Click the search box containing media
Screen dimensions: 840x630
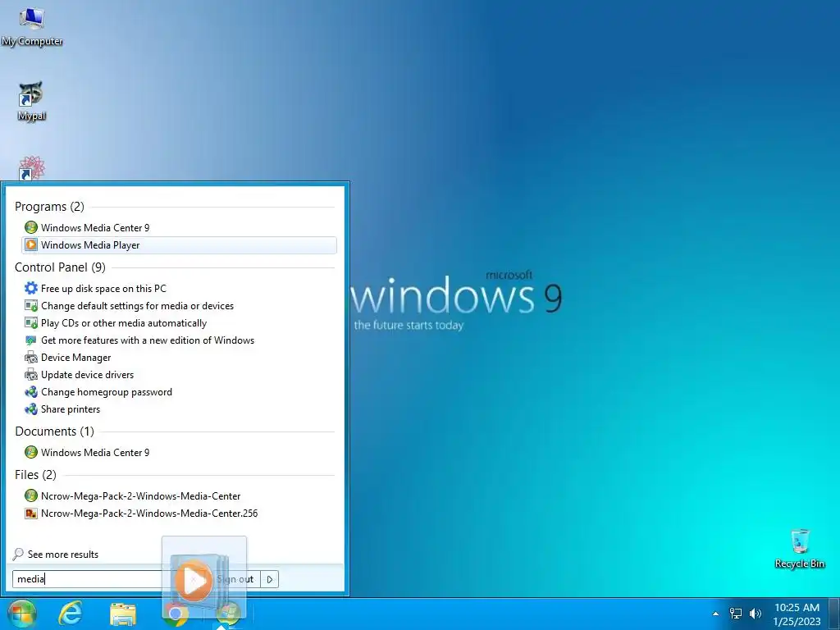click(89, 579)
